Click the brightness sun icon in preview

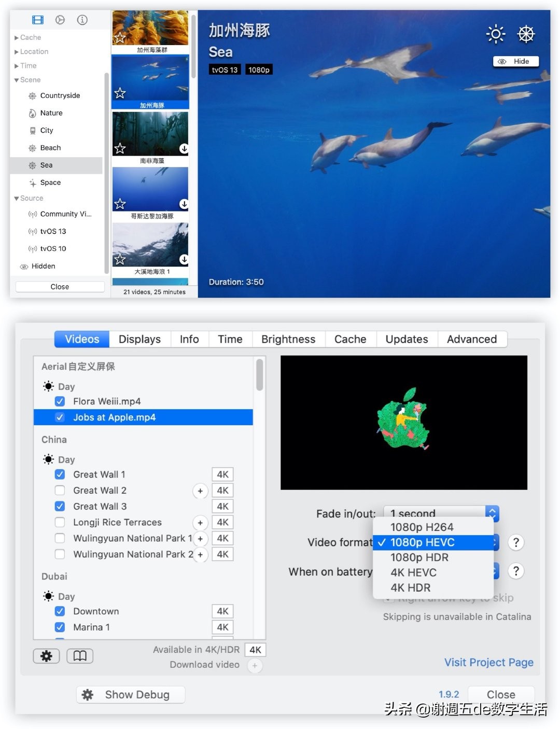pyautogui.click(x=495, y=34)
